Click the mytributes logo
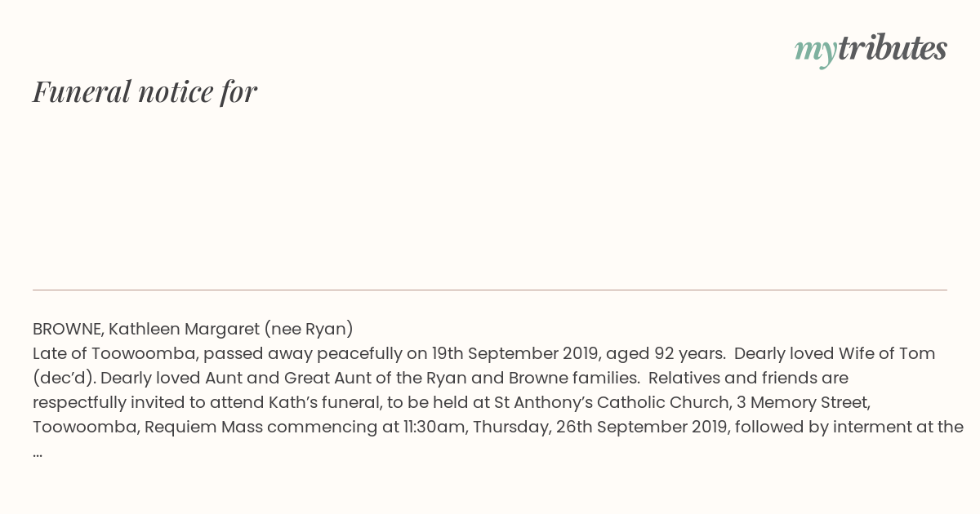Screen dimensions: 980x514 871,49
